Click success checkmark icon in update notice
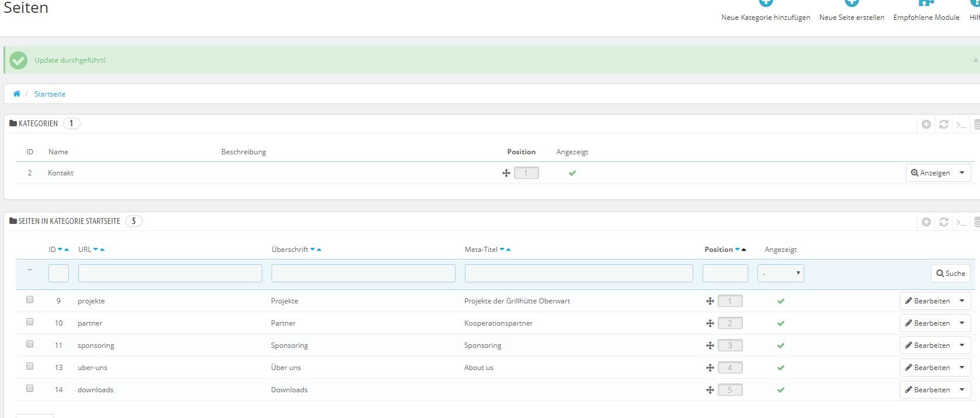Screen dimensions: 980x418 click(19, 60)
